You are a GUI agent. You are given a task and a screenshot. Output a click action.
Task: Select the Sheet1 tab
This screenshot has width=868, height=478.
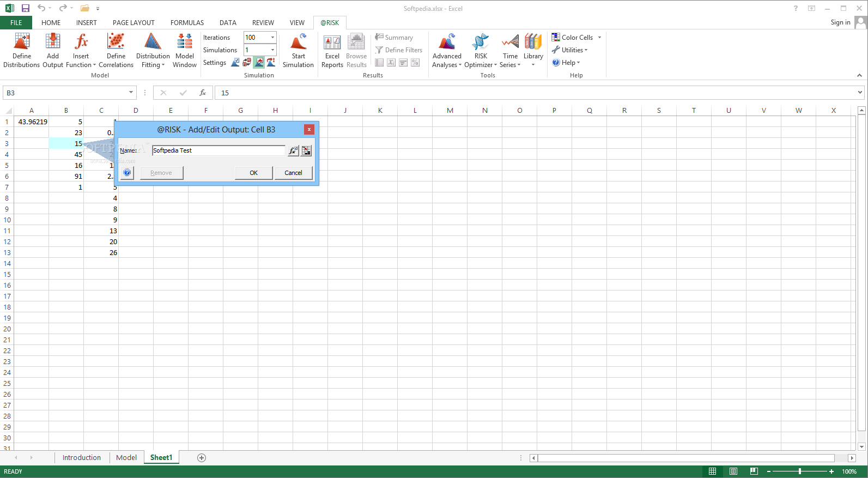pyautogui.click(x=161, y=457)
